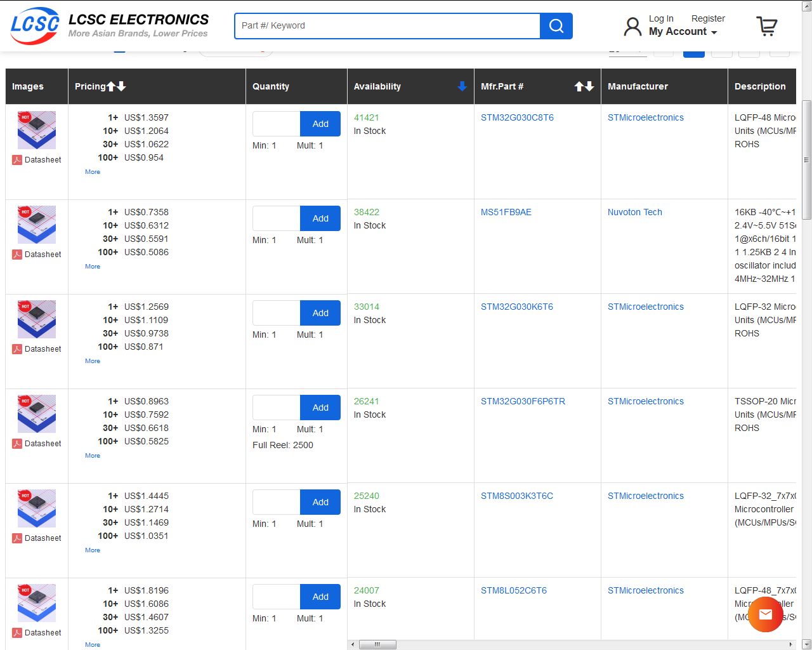This screenshot has width=812, height=650.
Task: Add STM8L052C6T6 to the cart
Action: pos(320,597)
